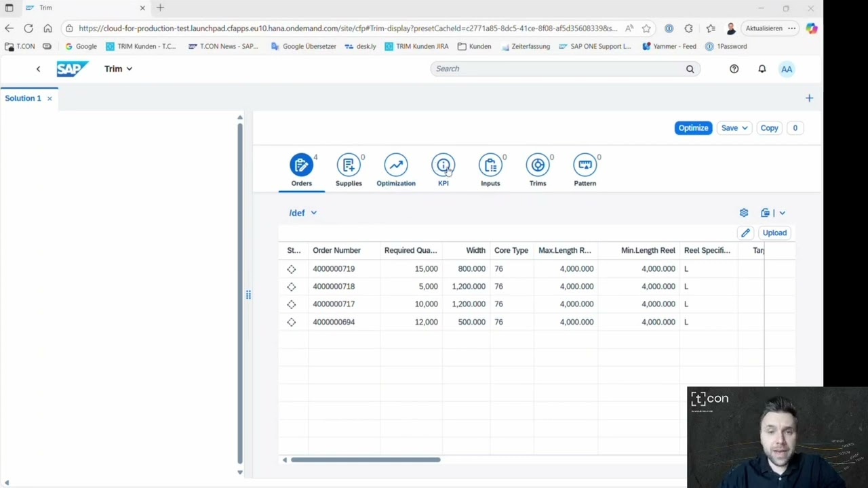Click the Copy button

(x=769, y=127)
